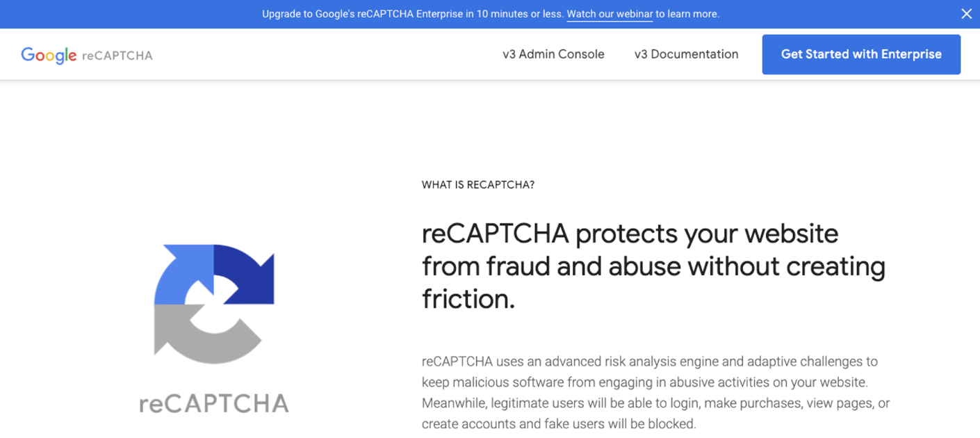The height and width of the screenshot is (438, 980).
Task: Open the v3 Documentation
Action: 686,54
